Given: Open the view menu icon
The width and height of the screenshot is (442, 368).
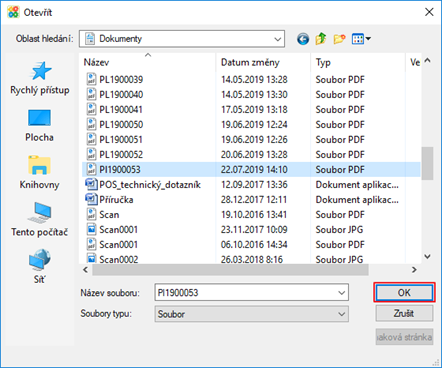Looking at the screenshot, I should tap(361, 39).
